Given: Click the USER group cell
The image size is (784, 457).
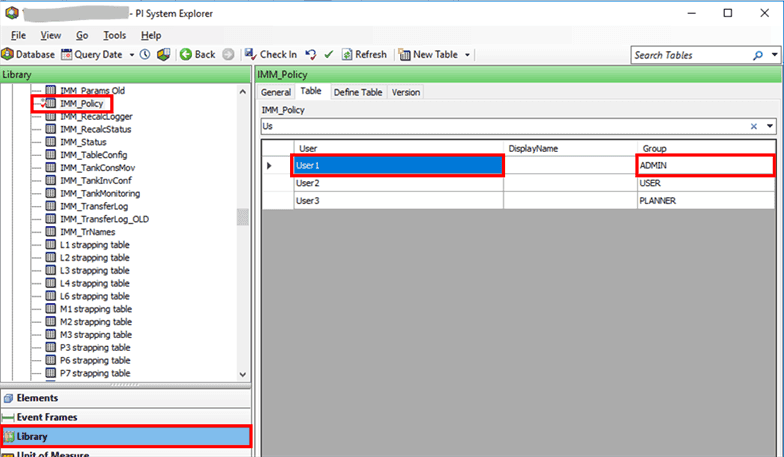Looking at the screenshot, I should (x=706, y=183).
